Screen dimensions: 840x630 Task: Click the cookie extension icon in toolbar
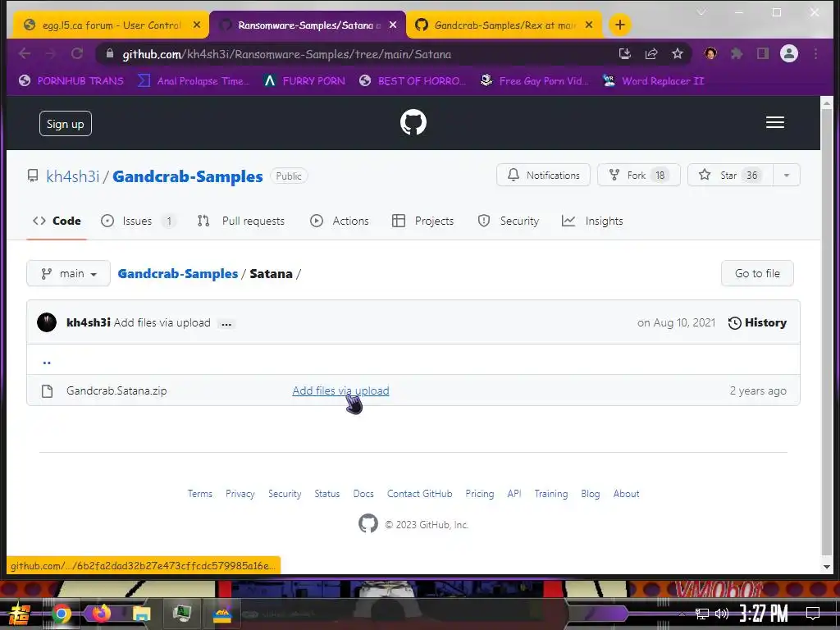tap(710, 53)
